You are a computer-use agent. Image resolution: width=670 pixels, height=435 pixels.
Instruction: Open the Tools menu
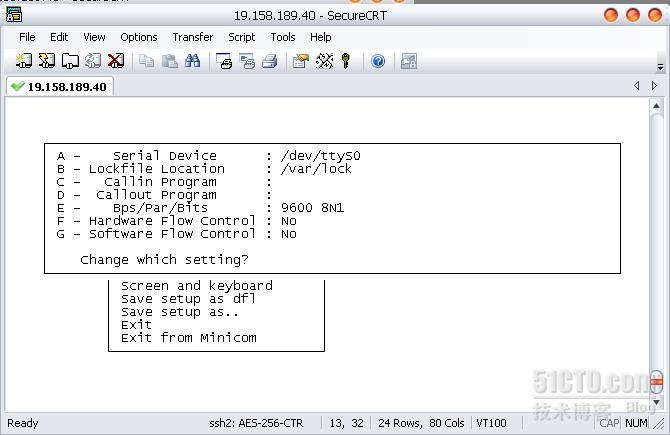click(x=283, y=37)
